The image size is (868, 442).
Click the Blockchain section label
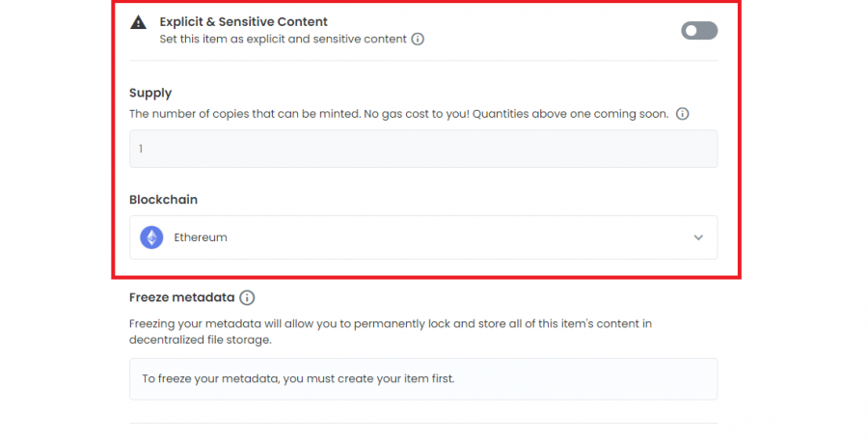point(163,200)
